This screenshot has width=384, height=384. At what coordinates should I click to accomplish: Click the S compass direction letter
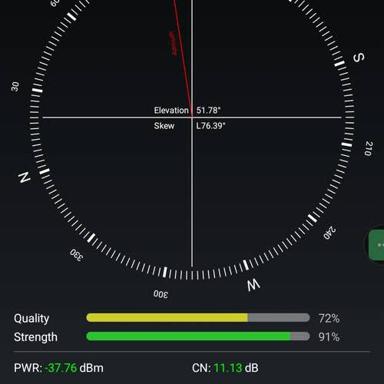359,57
